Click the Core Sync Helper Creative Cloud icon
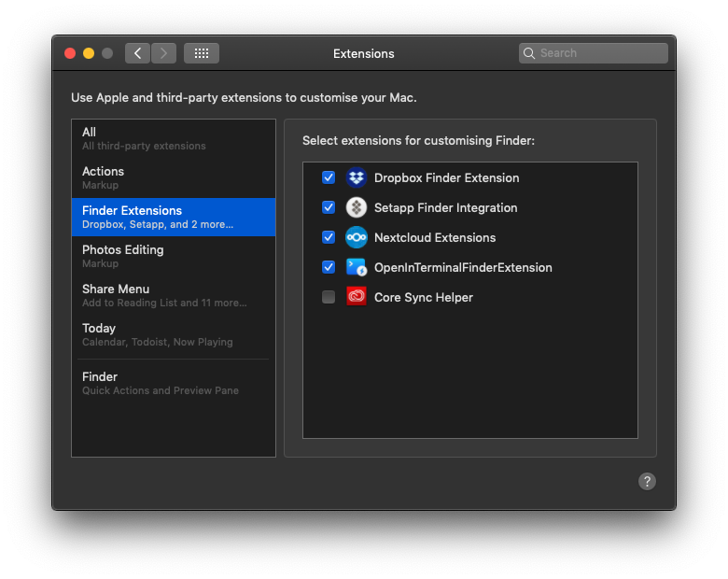The image size is (728, 579). 357,297
